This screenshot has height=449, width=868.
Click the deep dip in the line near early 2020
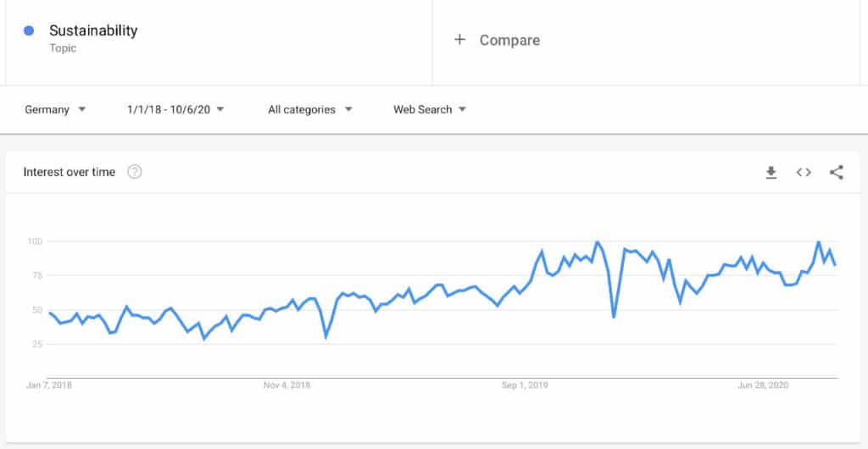coord(614,316)
